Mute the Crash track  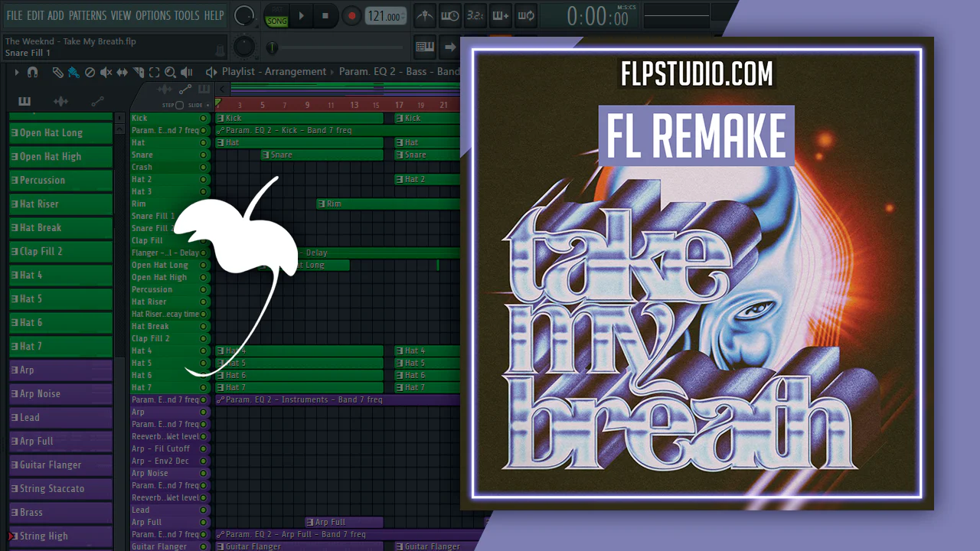(204, 167)
